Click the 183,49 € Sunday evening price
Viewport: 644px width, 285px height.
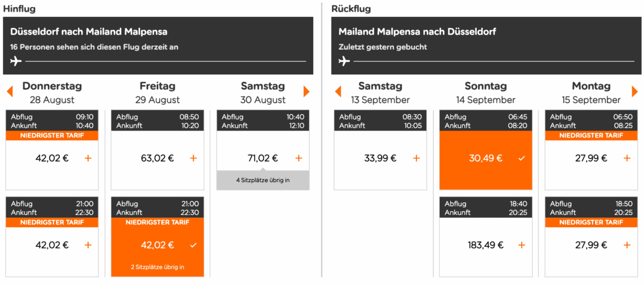(x=485, y=245)
